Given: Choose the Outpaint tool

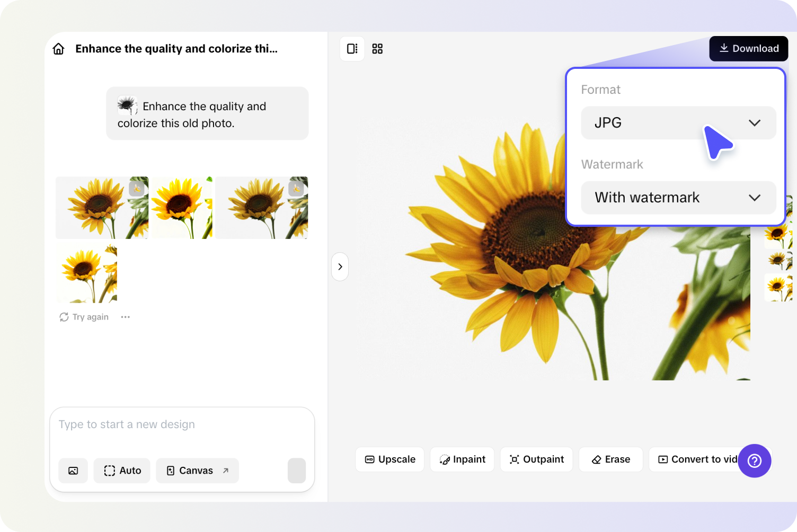Looking at the screenshot, I should click(536, 459).
